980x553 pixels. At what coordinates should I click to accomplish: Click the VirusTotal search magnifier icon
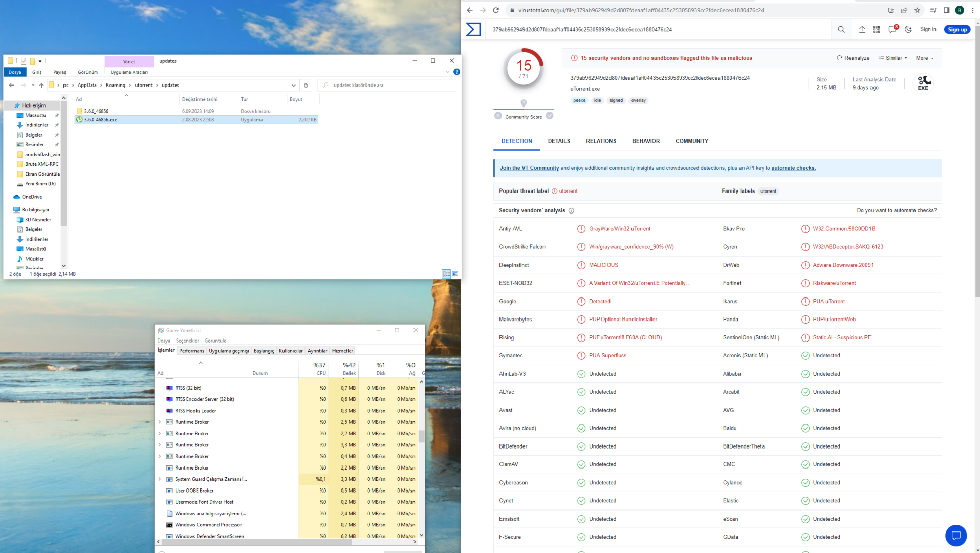(x=841, y=29)
